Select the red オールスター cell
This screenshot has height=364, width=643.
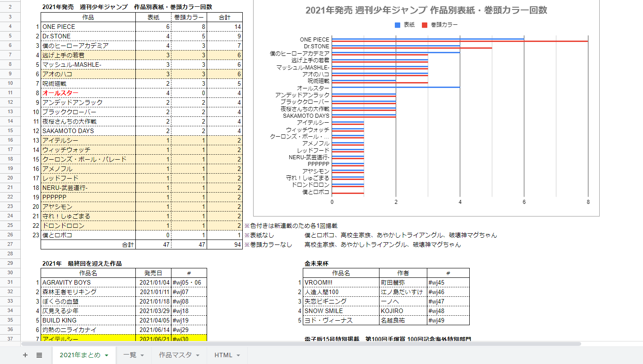[x=88, y=93]
